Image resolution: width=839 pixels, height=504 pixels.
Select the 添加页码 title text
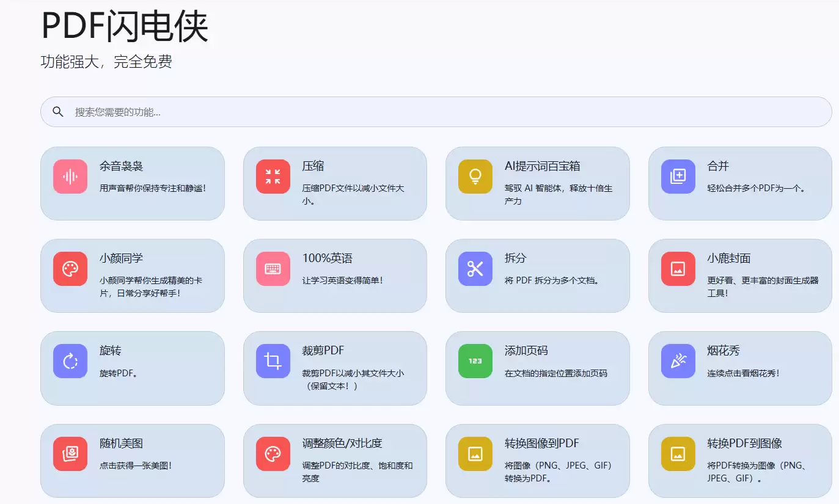tap(526, 351)
